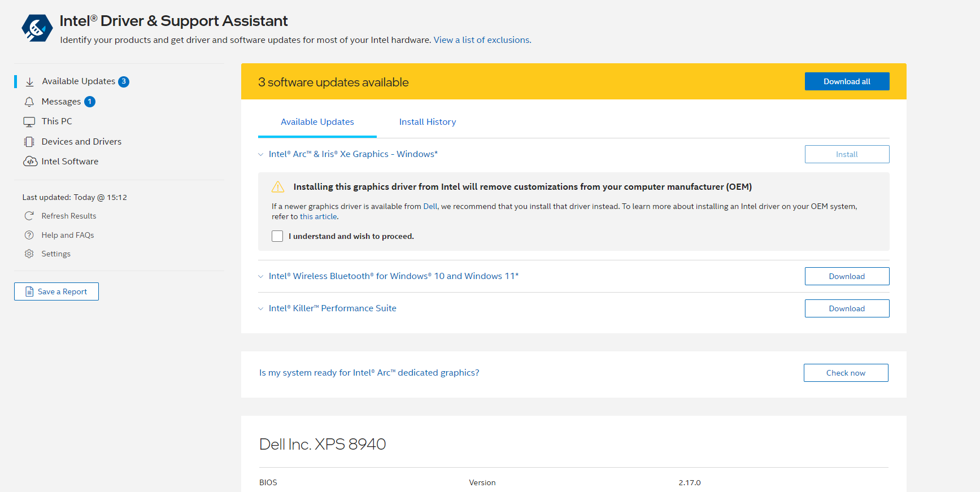Click the Refresh Results circular arrow icon
Image resolution: width=980 pixels, height=492 pixels.
tap(29, 216)
